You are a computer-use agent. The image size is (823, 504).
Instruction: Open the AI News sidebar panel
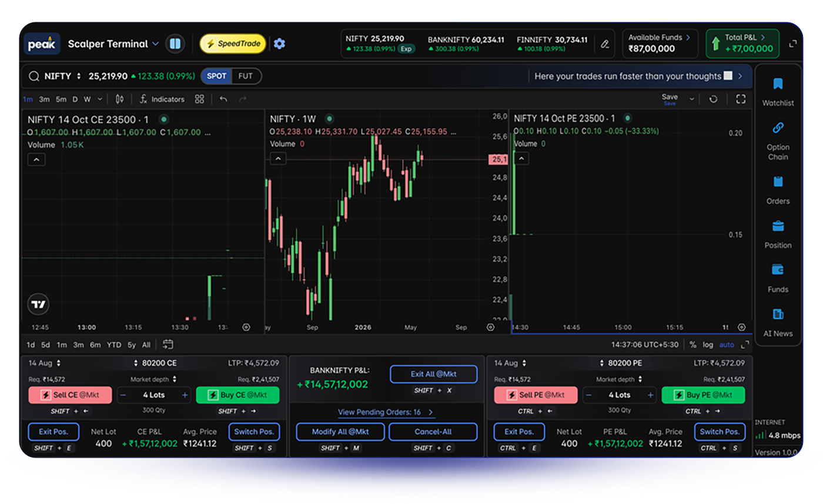point(778,322)
